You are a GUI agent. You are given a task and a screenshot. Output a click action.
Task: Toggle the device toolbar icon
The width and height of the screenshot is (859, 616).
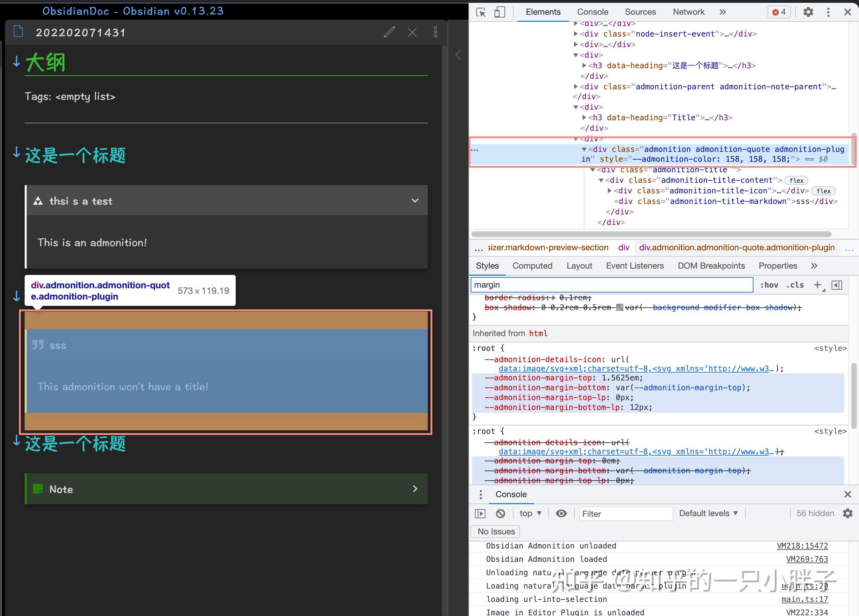tap(500, 12)
